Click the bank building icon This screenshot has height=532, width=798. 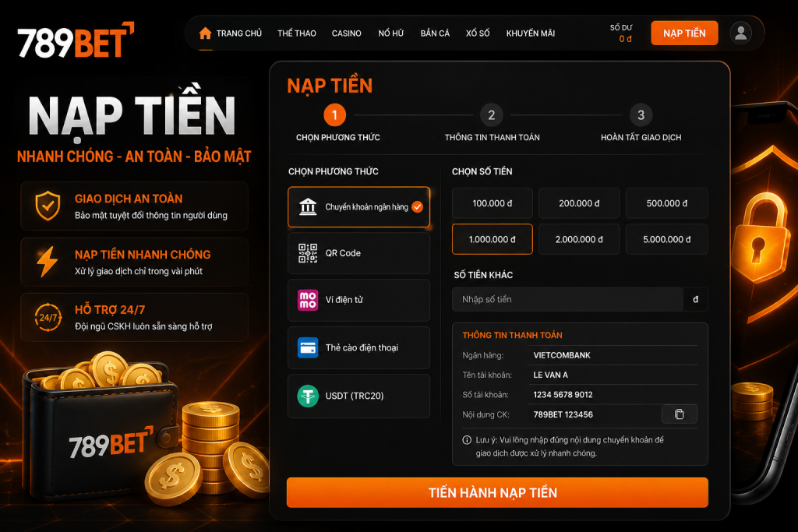tap(308, 206)
